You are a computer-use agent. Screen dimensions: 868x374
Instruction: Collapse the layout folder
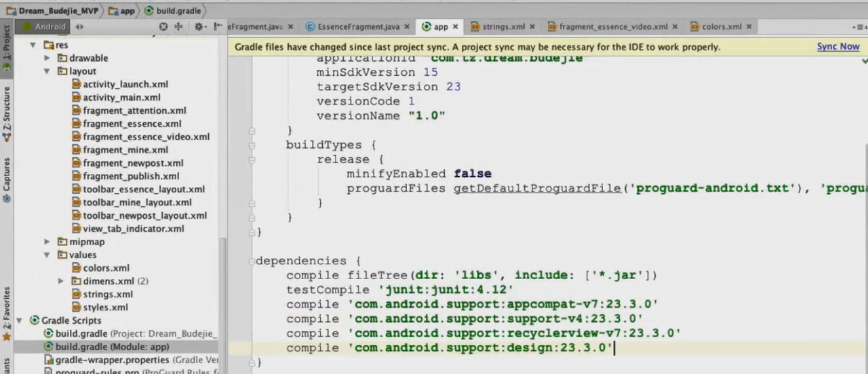pos(47,71)
